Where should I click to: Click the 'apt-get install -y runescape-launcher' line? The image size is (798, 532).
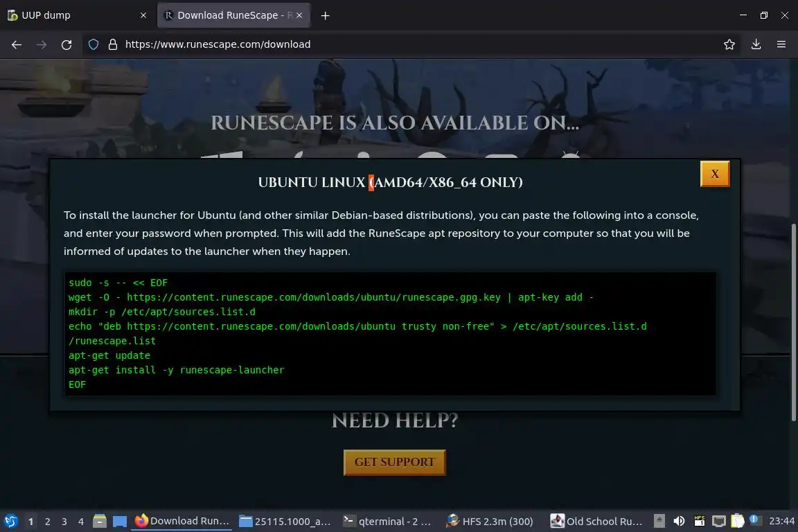click(177, 370)
